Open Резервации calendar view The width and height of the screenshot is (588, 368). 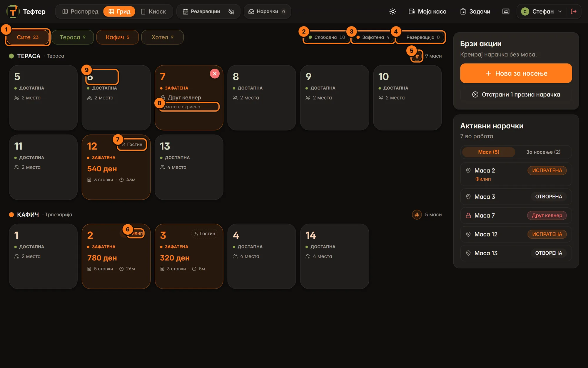202,11
